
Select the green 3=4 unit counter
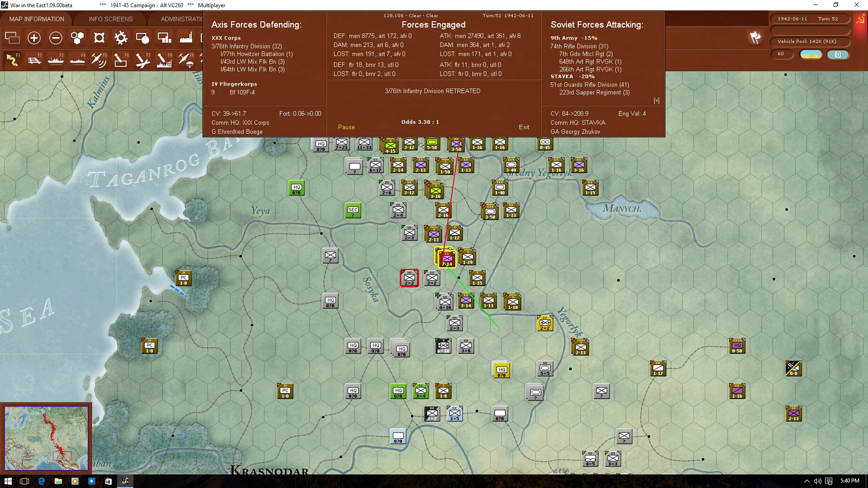421,391
